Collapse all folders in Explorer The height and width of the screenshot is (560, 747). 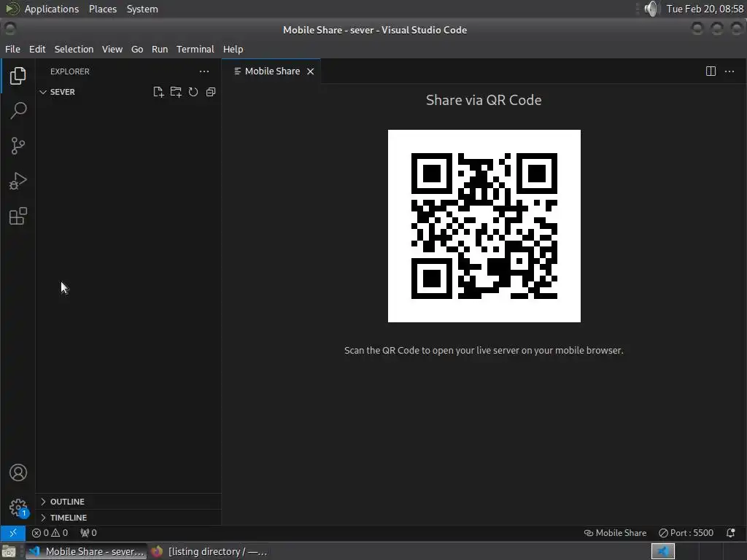point(211,92)
